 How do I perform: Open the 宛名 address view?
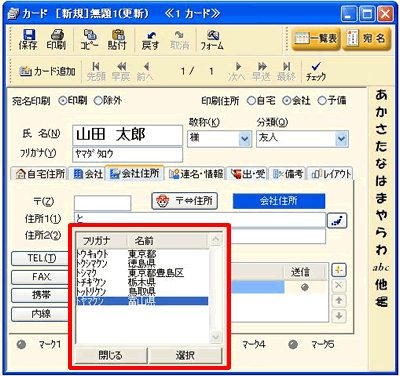366,39
